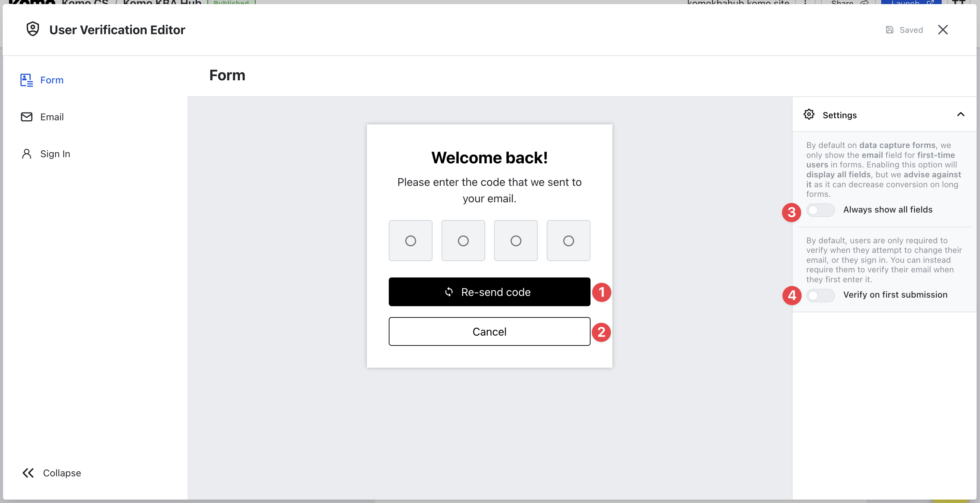Viewport: 980px width, 503px height.
Task: Close the User Verification Editor
Action: (943, 30)
